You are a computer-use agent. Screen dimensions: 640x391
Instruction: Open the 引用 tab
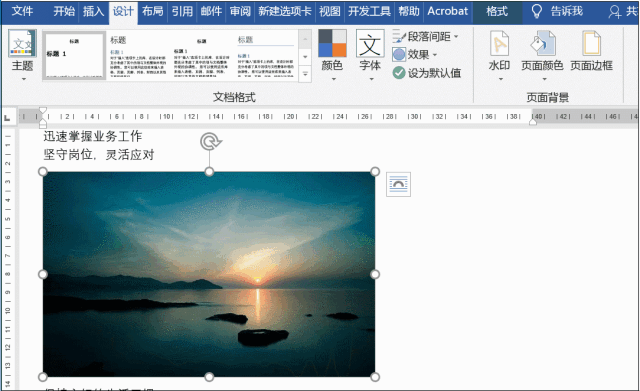pos(182,11)
